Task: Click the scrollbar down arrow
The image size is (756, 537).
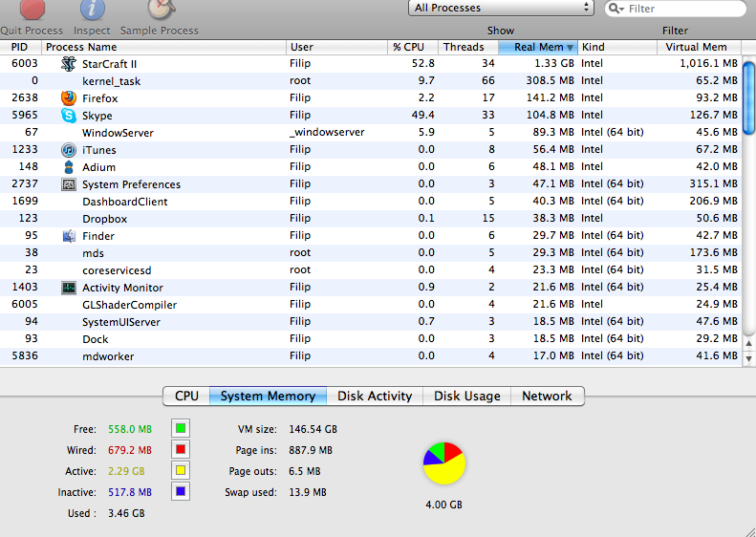Action: 748,358
